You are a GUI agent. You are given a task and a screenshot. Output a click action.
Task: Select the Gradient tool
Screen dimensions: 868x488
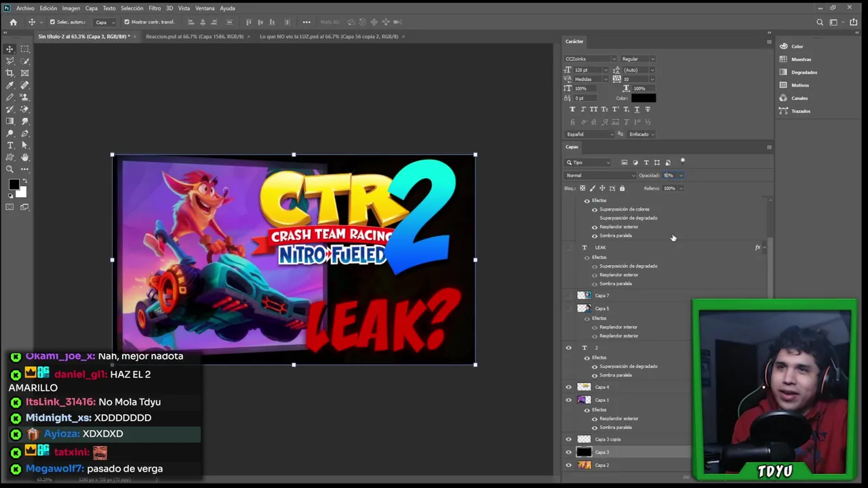pos(10,121)
